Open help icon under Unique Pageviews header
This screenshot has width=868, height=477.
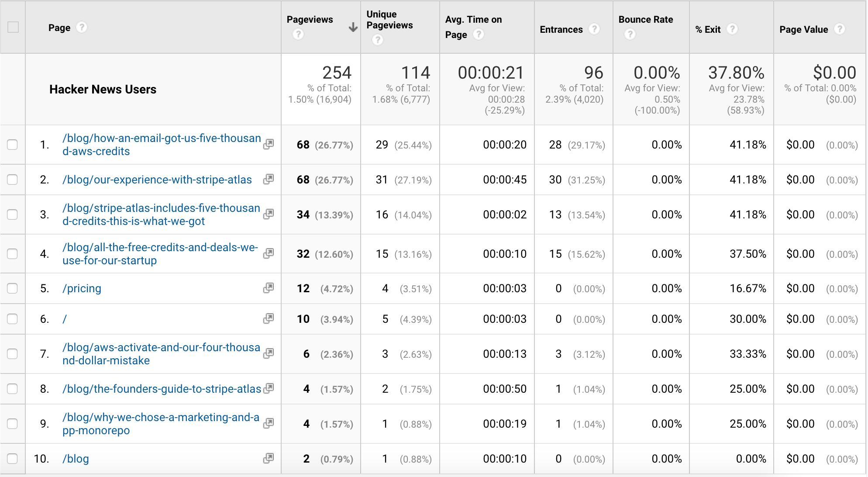tap(378, 40)
